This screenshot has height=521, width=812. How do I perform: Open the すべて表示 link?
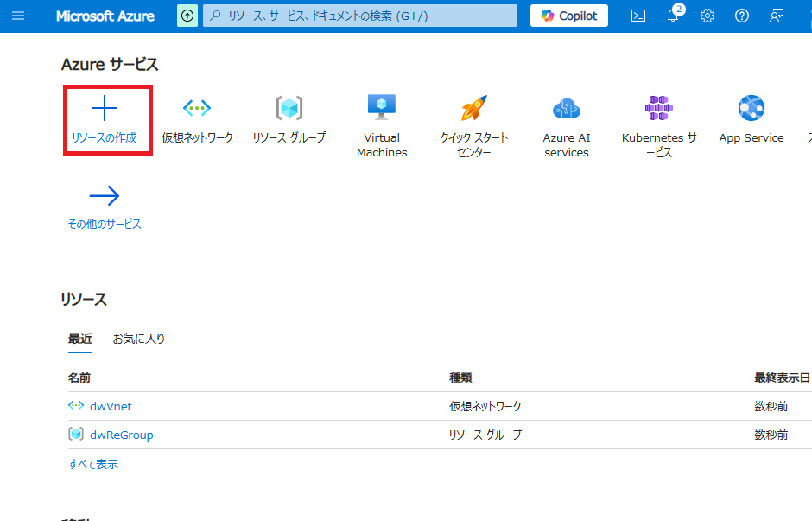pyautogui.click(x=93, y=464)
